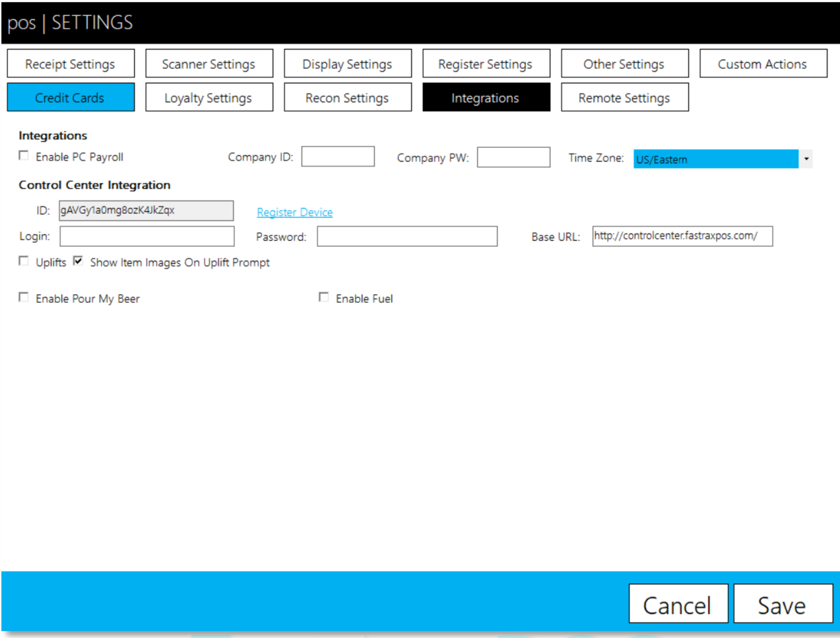
Task: Open the Receipt Settings tab
Action: (x=70, y=64)
